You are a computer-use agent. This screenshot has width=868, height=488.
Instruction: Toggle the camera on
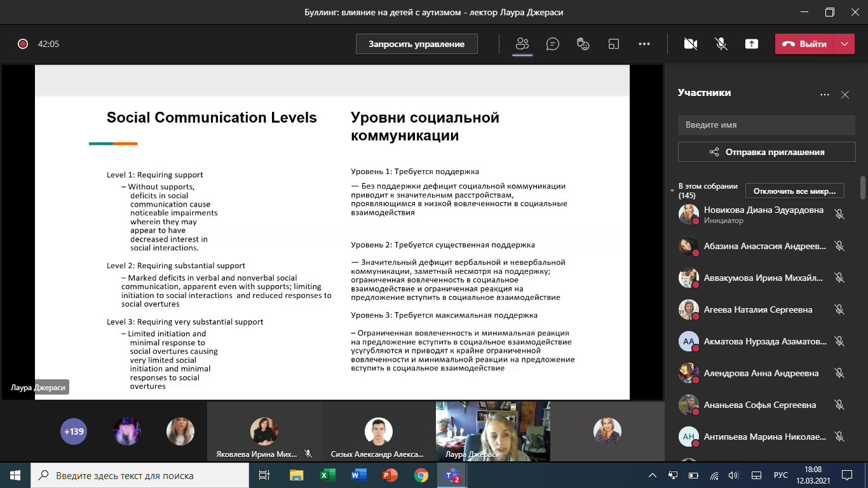click(691, 44)
